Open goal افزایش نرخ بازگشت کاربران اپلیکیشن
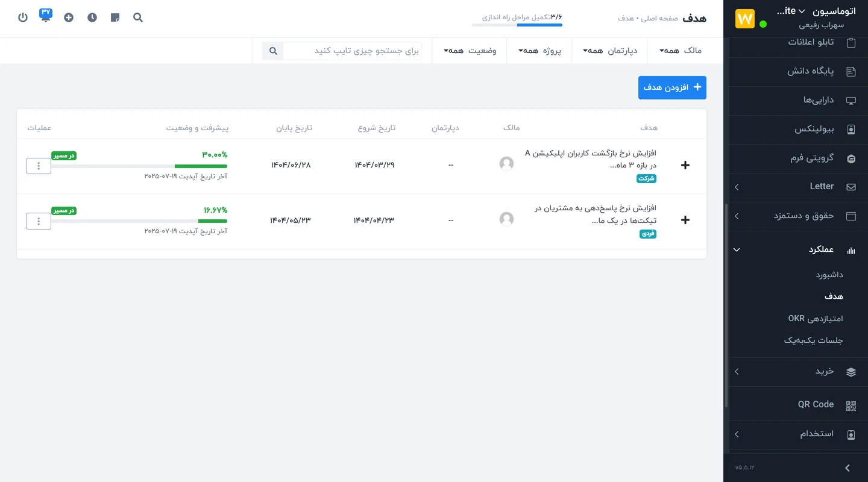Screen dimensions: 868x482 click(591, 159)
